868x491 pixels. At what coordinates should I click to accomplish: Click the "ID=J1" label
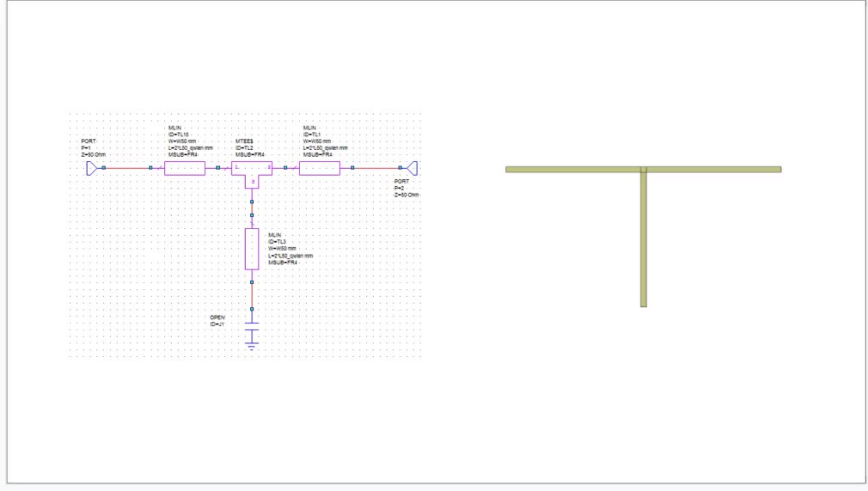(217, 324)
